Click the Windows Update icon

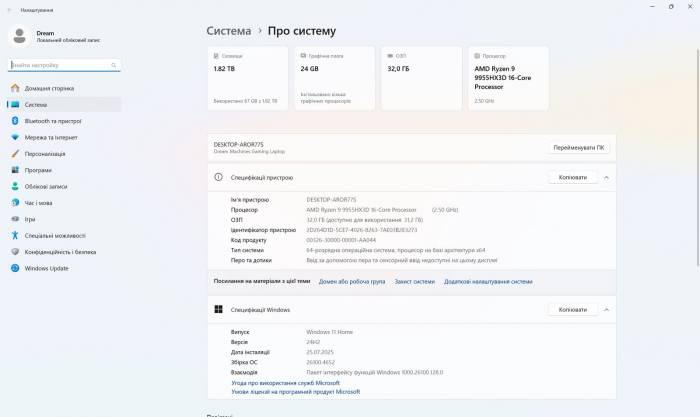pyautogui.click(x=15, y=268)
